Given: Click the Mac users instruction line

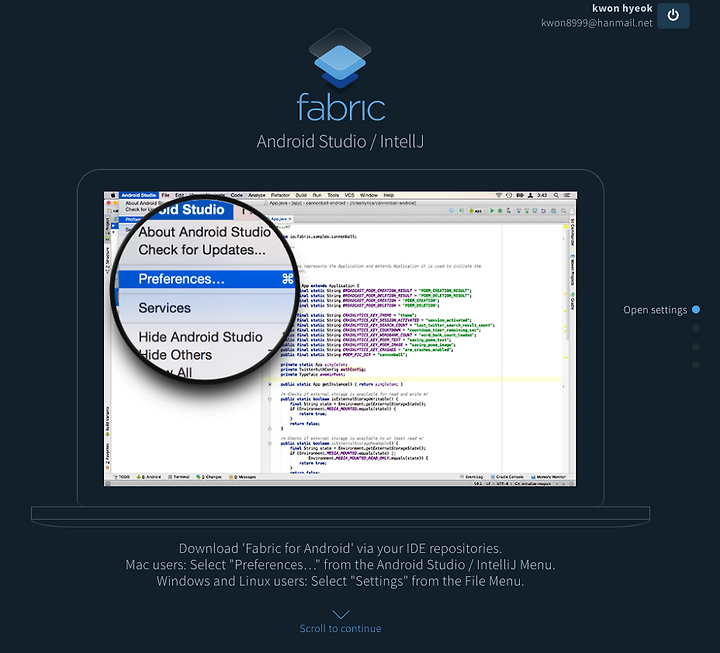Looking at the screenshot, I should coord(340,565).
